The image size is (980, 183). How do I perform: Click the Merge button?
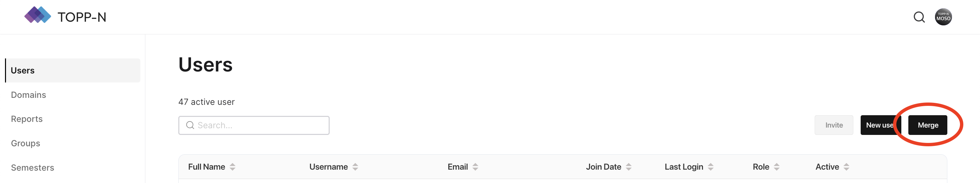pyautogui.click(x=927, y=125)
